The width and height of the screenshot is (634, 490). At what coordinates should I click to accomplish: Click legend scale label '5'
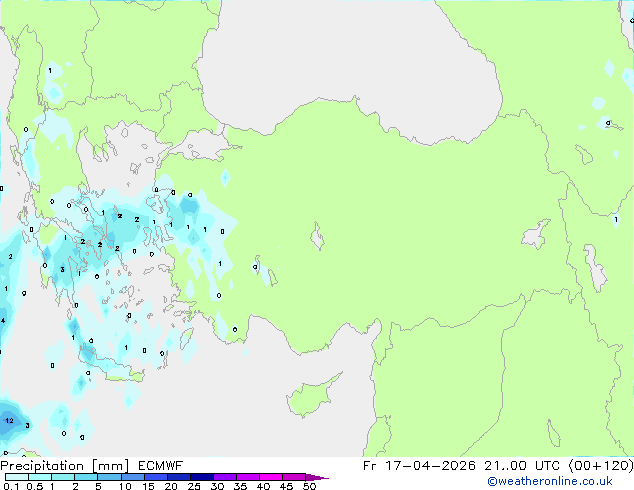click(98, 486)
